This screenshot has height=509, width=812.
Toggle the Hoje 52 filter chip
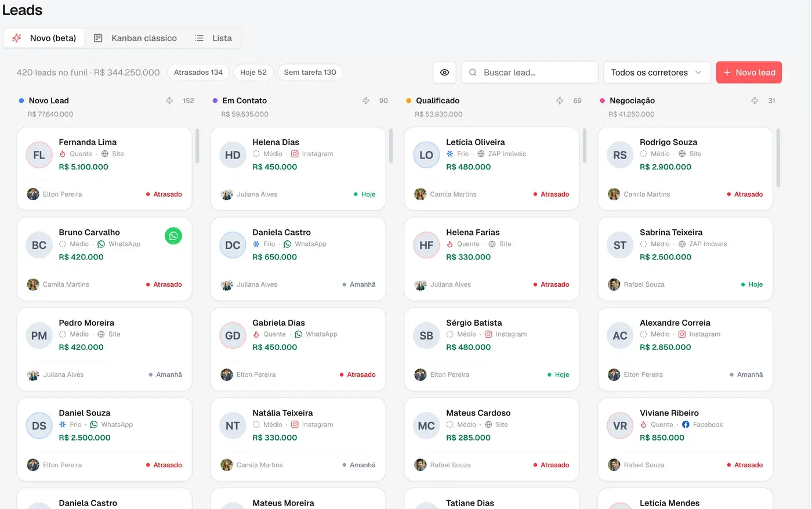point(253,73)
